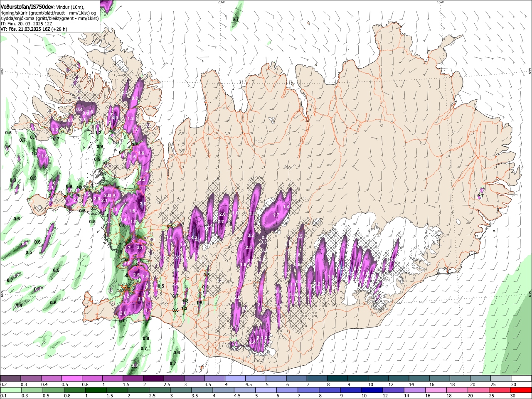Image resolution: width=532 pixels, height=399 pixels.
Task: Click the '0.1' label on the rain legend
Action: click(x=3, y=396)
